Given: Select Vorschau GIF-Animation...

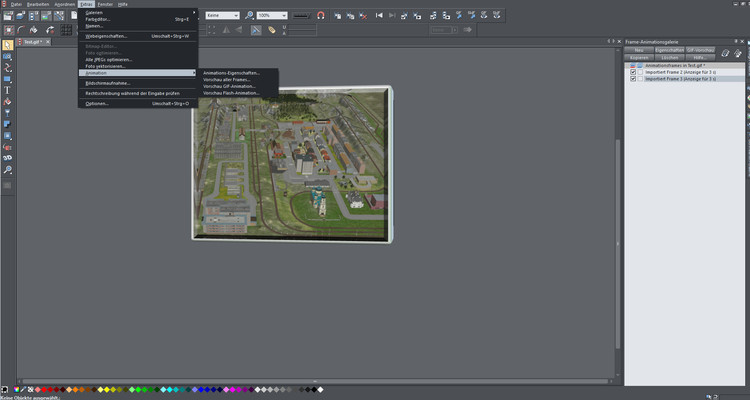Looking at the screenshot, I should [237, 86].
